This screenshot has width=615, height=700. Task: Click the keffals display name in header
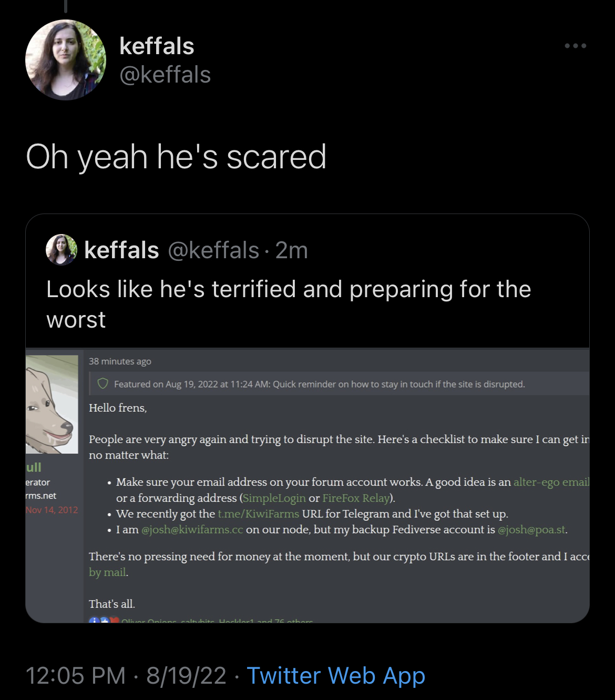[157, 46]
